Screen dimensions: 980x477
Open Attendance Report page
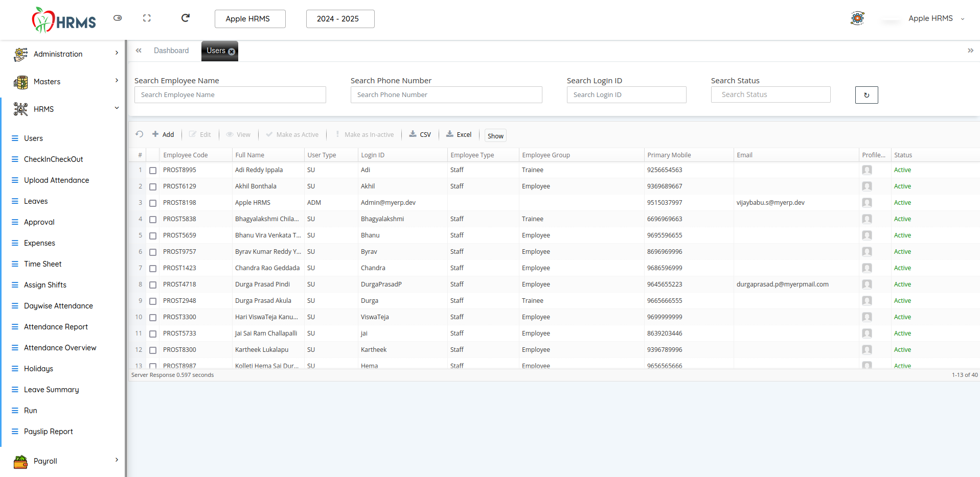[x=56, y=327]
